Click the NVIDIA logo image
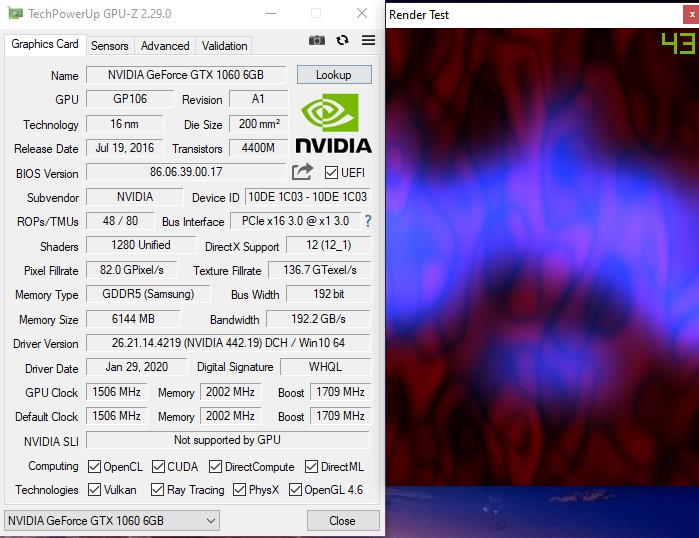Viewport: 699px width, 538px height. pyautogui.click(x=333, y=123)
